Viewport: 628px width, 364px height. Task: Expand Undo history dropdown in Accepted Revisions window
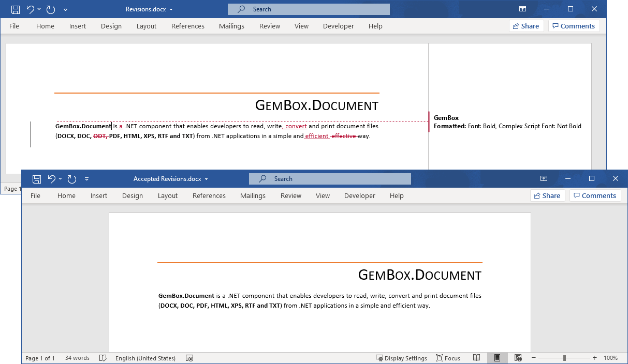tap(61, 179)
